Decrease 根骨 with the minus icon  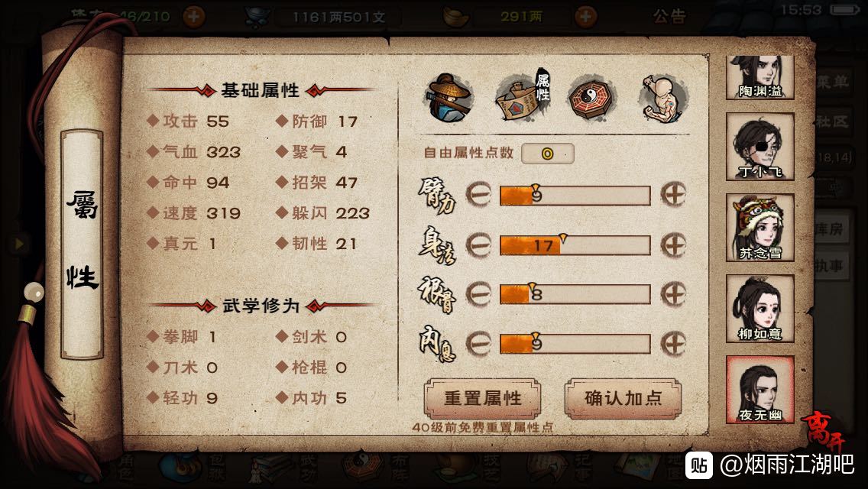[x=478, y=293]
